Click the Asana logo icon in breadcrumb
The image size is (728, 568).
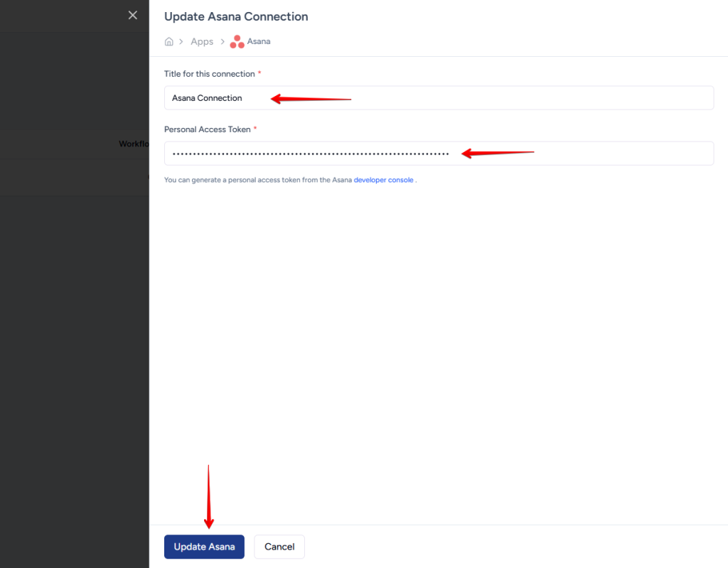click(237, 42)
